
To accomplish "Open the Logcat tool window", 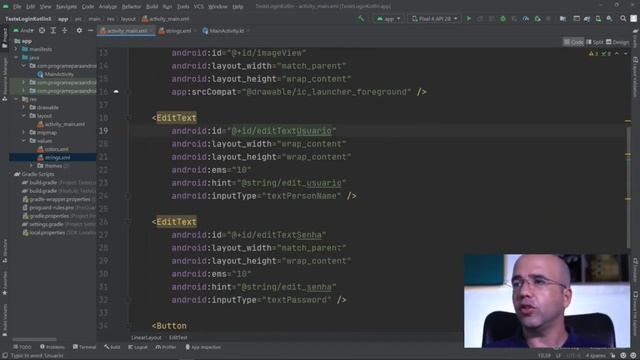I will click(x=138, y=347).
